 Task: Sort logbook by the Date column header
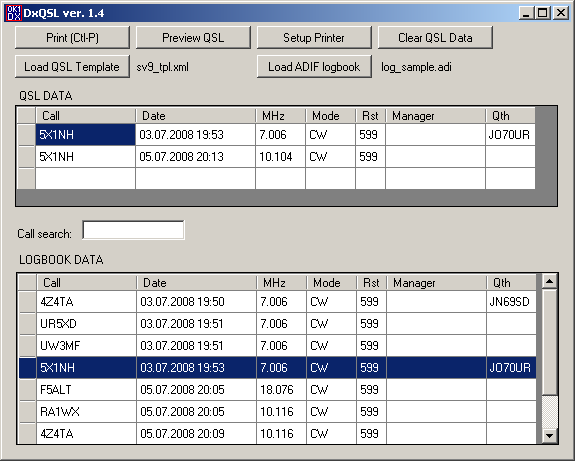point(196,283)
